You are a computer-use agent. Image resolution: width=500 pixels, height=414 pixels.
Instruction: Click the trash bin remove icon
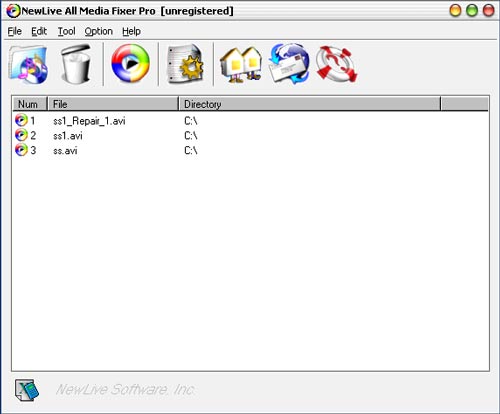point(76,64)
